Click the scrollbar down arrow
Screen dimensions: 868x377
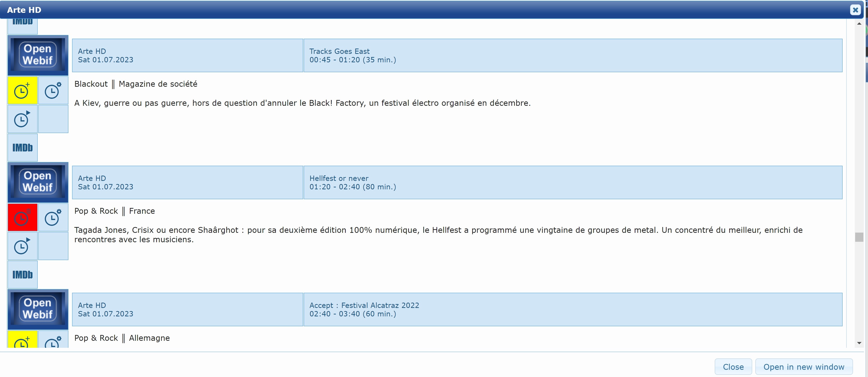pos(859,343)
